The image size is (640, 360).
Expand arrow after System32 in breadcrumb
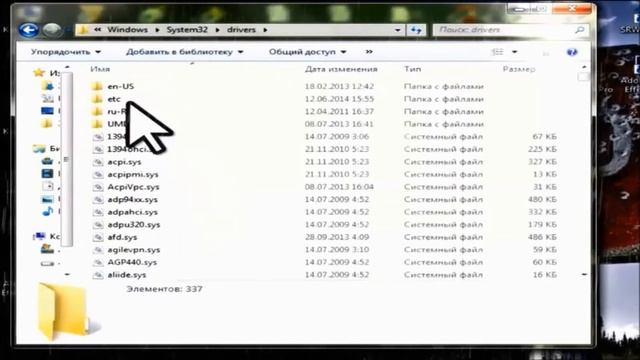coord(217,30)
